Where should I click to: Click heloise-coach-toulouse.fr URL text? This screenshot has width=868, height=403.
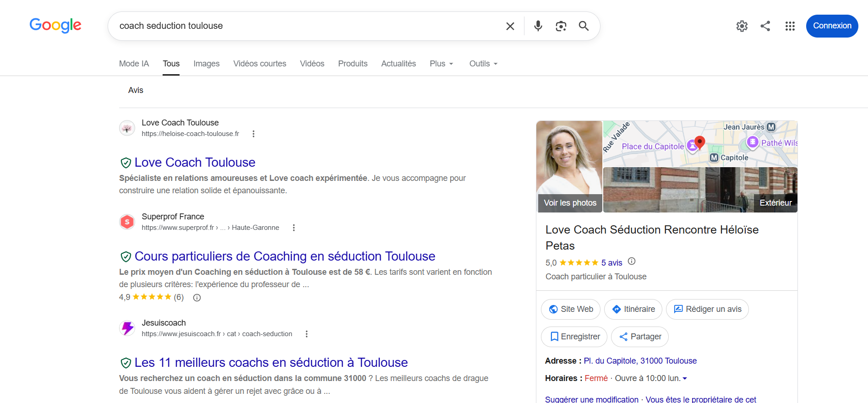191,134
